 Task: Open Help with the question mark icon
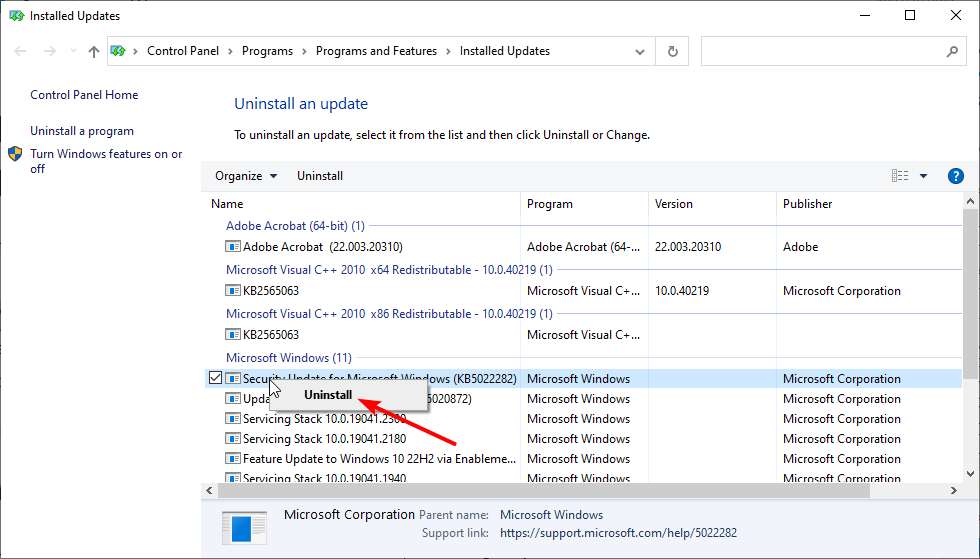click(x=956, y=176)
